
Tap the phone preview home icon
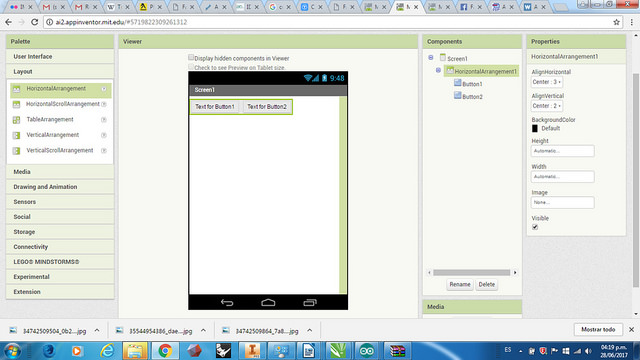268,302
